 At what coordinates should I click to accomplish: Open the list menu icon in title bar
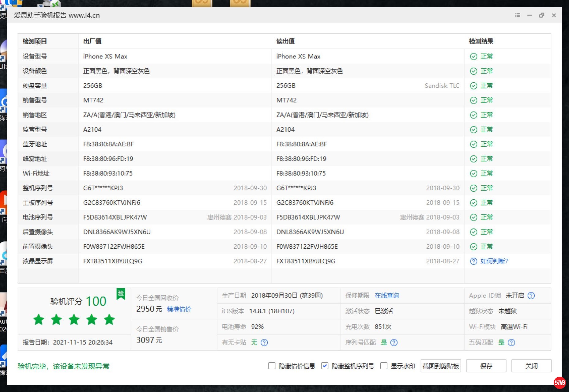click(517, 15)
